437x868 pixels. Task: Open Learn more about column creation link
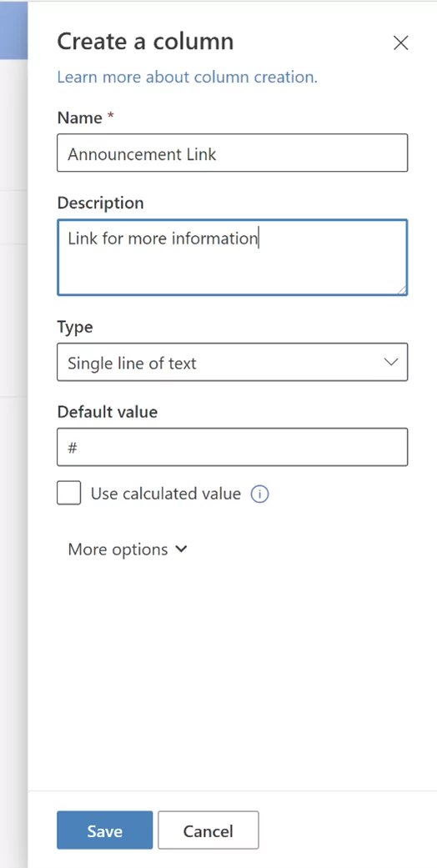[x=187, y=77]
